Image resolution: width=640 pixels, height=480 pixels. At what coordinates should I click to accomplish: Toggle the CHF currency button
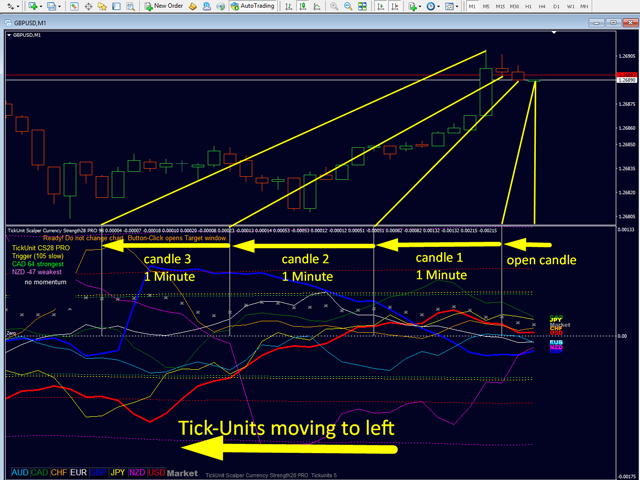[x=59, y=473]
